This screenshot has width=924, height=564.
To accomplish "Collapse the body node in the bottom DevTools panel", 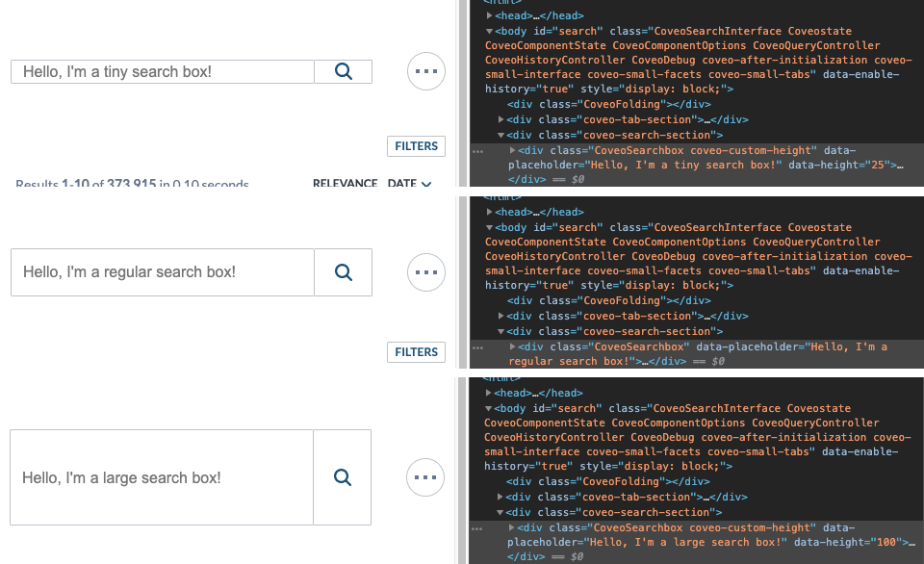I will coord(488,408).
